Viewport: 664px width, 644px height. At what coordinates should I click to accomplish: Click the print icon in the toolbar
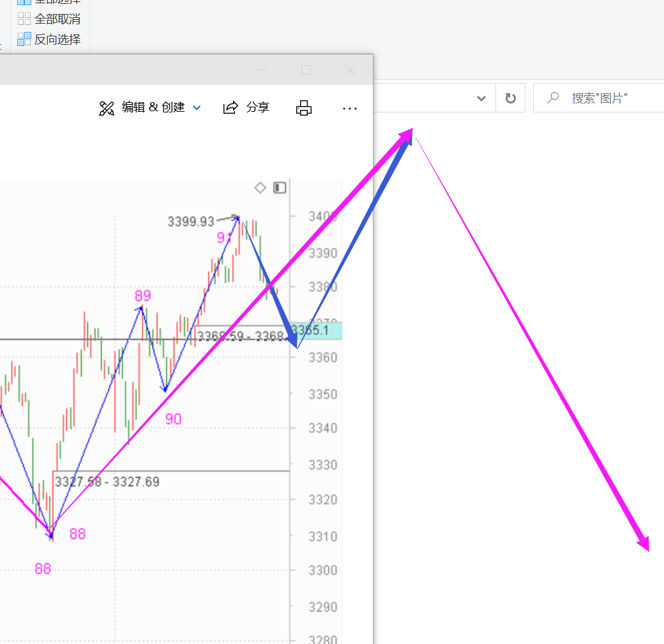click(304, 108)
